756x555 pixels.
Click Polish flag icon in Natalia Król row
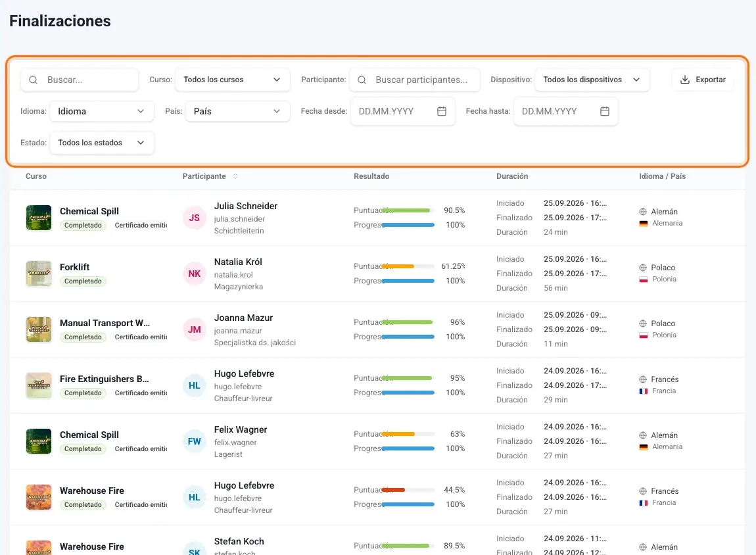pyautogui.click(x=643, y=279)
